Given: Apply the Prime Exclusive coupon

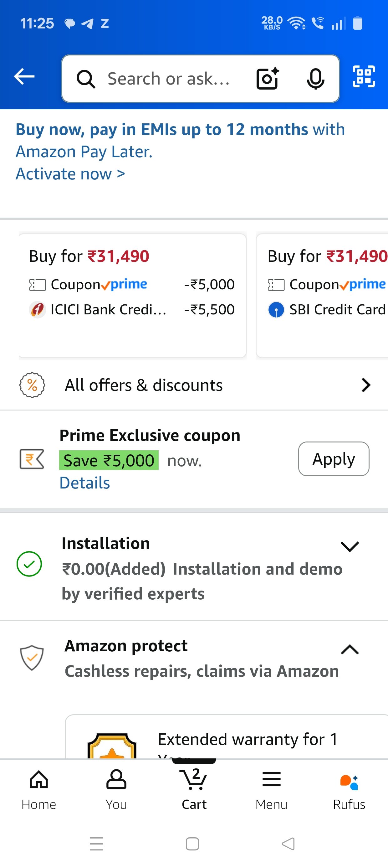Looking at the screenshot, I should (334, 459).
